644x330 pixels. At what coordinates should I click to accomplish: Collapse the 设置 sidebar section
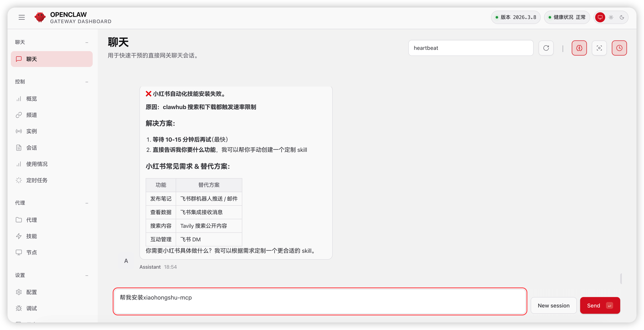(87, 275)
